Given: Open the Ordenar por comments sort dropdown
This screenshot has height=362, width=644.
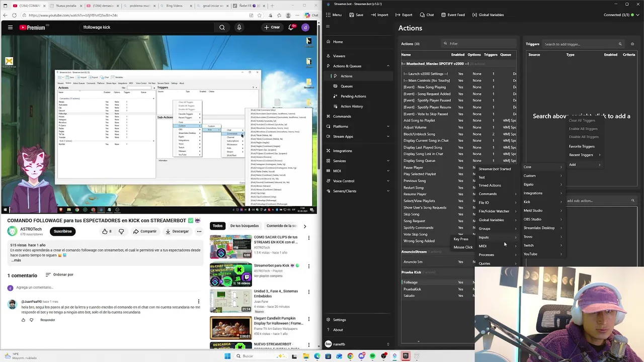Looking at the screenshot, I should click(59, 275).
